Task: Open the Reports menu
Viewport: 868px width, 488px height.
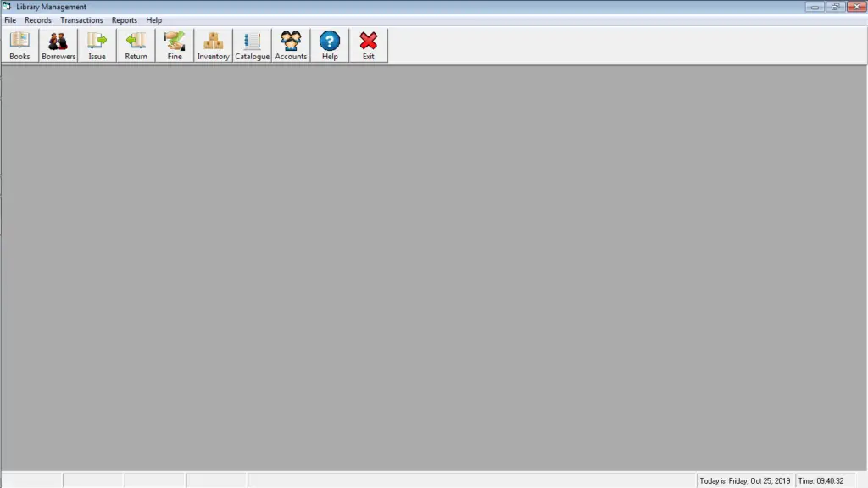Action: click(x=125, y=19)
